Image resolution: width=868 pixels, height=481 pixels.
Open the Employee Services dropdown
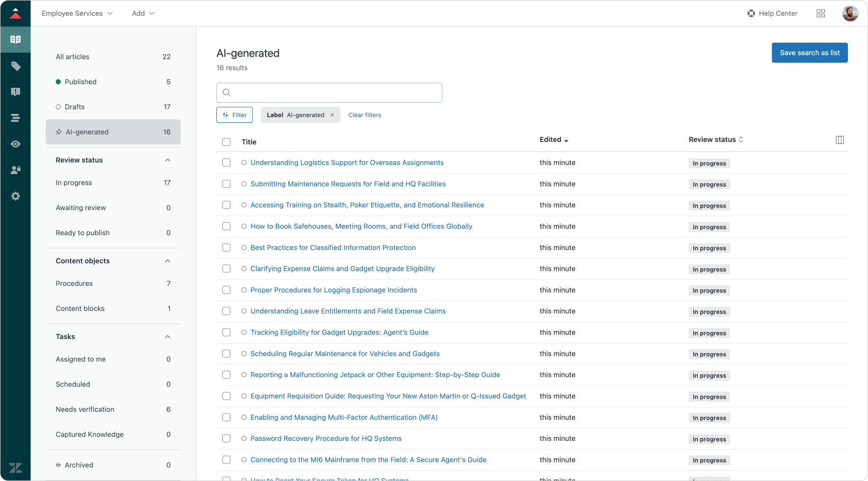click(77, 14)
